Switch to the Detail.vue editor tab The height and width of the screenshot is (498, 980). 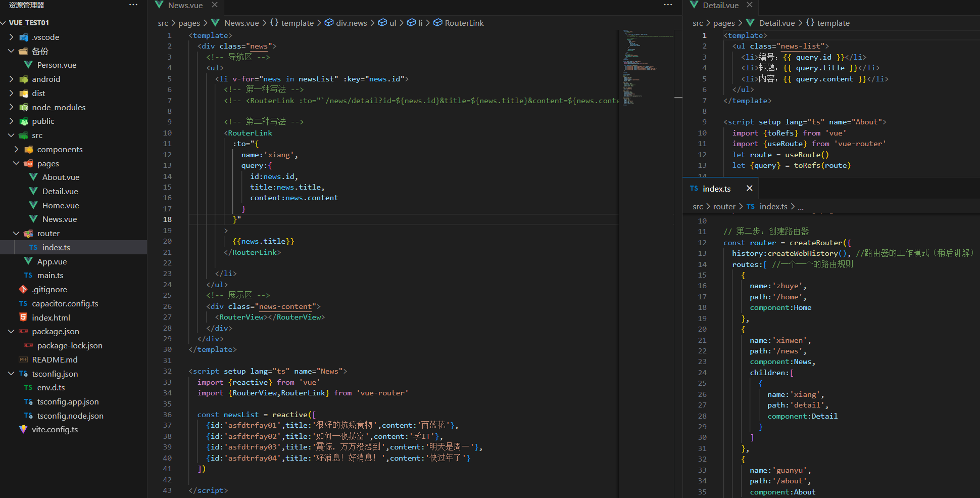(720, 5)
